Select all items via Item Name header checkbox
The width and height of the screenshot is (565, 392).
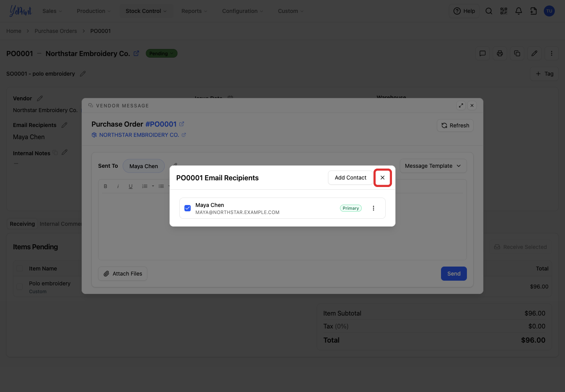point(20,269)
